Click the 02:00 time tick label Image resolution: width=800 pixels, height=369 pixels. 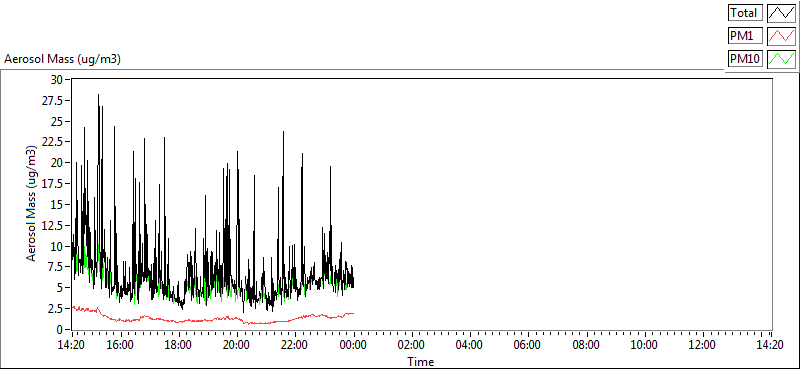point(411,345)
